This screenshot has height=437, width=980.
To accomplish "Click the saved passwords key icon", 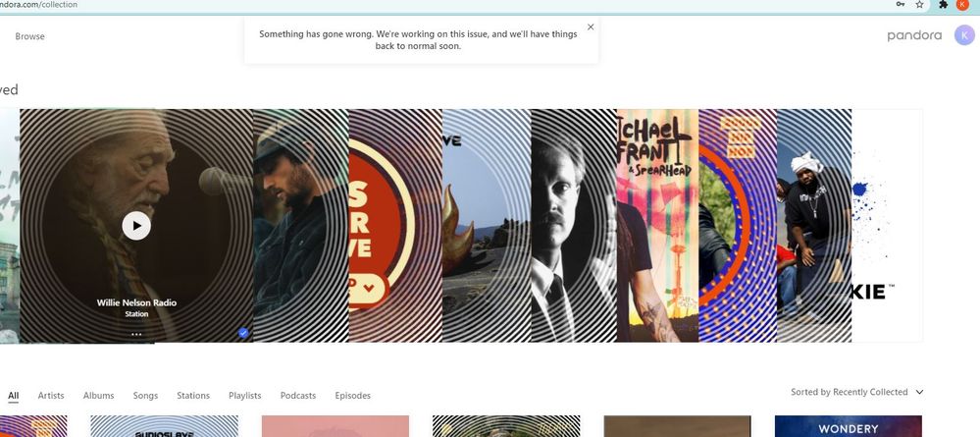I will [898, 5].
